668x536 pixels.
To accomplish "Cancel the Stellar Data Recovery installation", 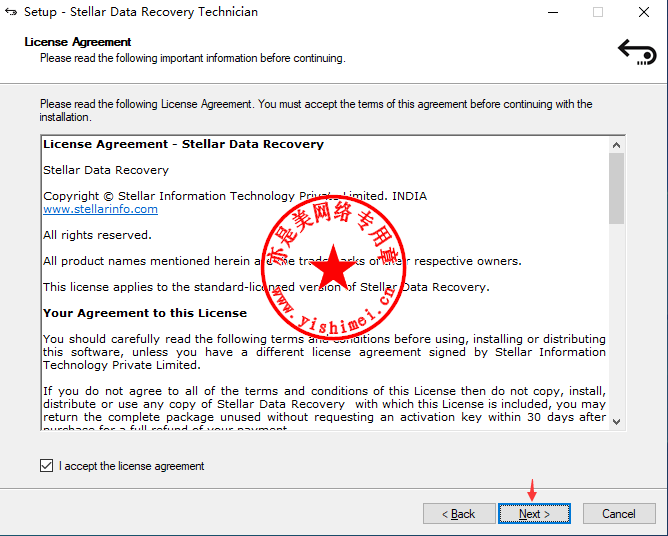I will [x=619, y=514].
